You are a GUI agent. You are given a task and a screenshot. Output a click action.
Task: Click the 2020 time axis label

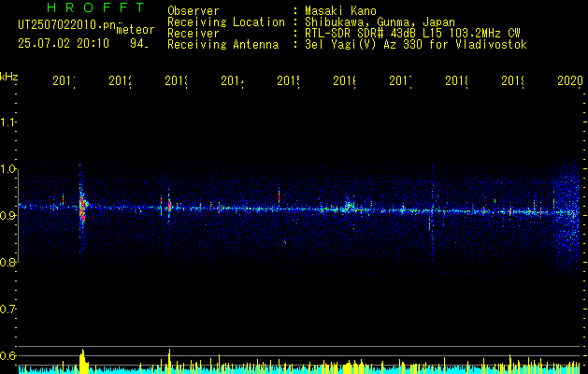coord(570,80)
